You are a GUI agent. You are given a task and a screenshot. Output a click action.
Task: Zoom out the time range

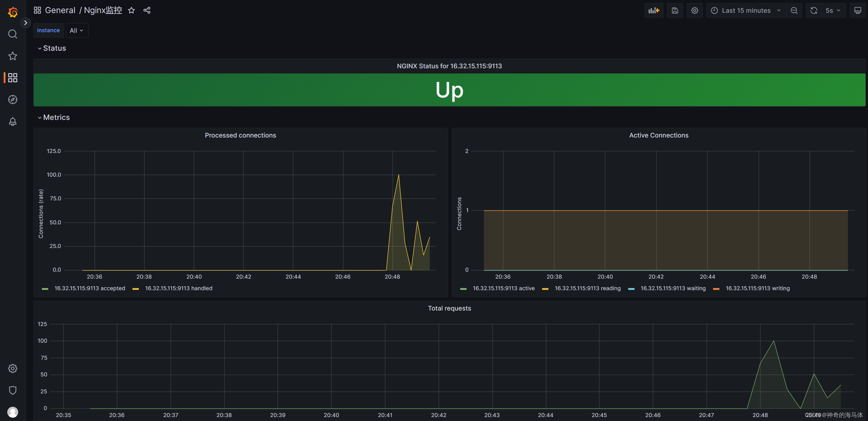794,10
